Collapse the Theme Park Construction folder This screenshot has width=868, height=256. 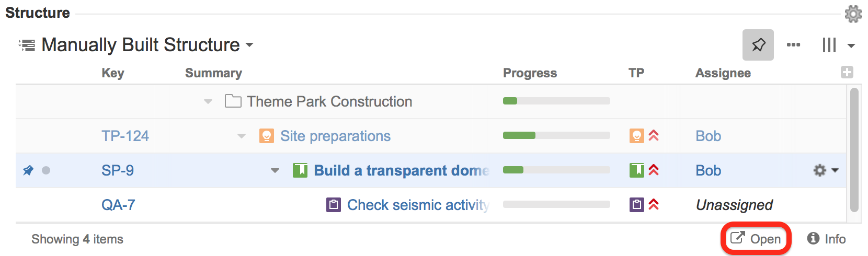point(208,101)
